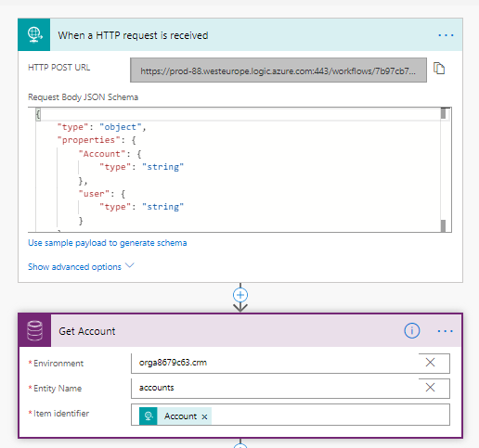The width and height of the screenshot is (479, 448).
Task: Clear the Environment field value
Action: click(x=430, y=363)
